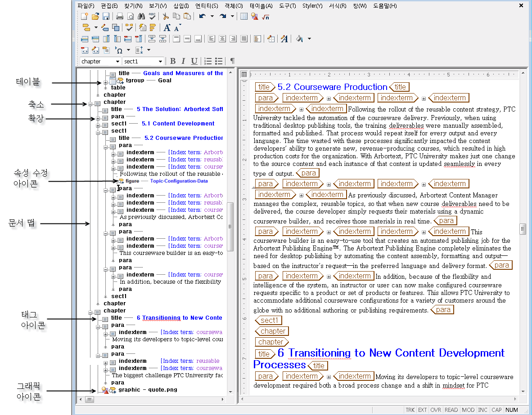The height and width of the screenshot is (415, 532).
Task: Collapse the chapter node above '6 Transitioning' title
Action: [90, 312]
